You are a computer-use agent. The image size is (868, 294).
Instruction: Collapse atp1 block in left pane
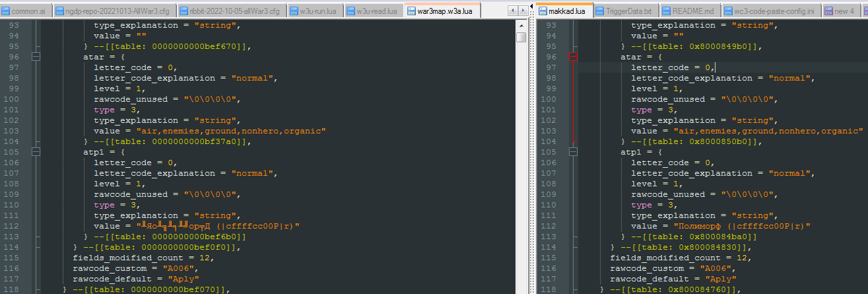(36, 152)
